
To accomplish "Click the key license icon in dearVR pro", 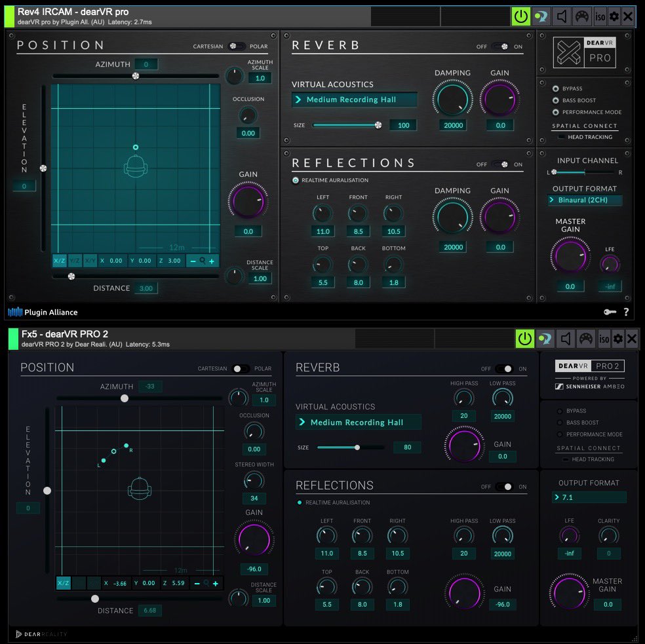I will click(610, 312).
